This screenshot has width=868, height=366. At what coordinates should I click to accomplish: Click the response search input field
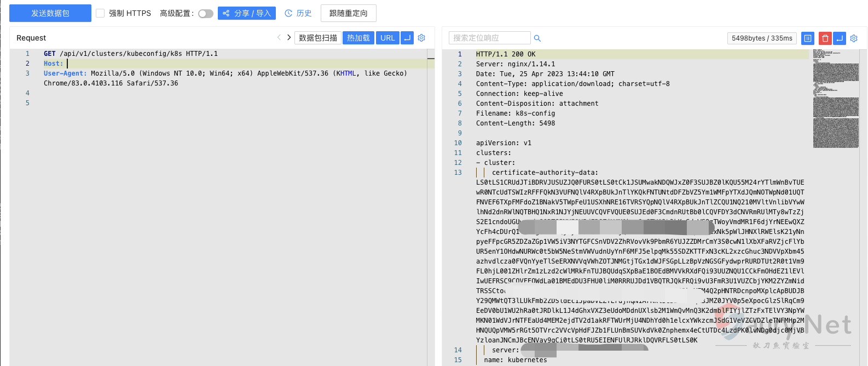point(489,38)
